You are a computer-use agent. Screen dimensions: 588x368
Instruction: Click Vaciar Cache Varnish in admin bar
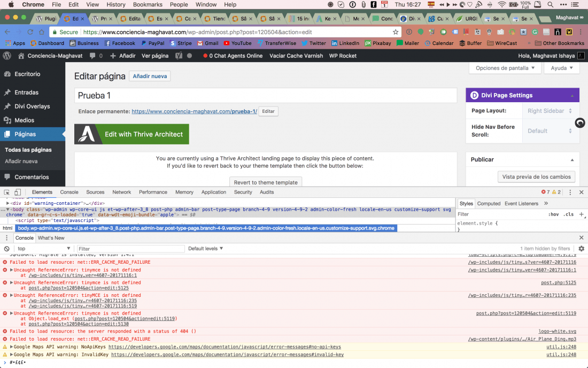pyautogui.click(x=296, y=56)
